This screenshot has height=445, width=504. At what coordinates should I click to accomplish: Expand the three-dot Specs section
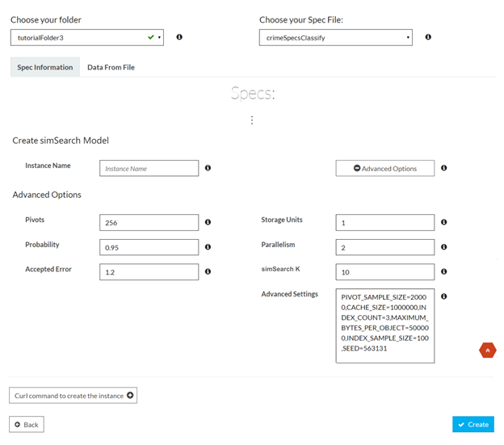252,120
